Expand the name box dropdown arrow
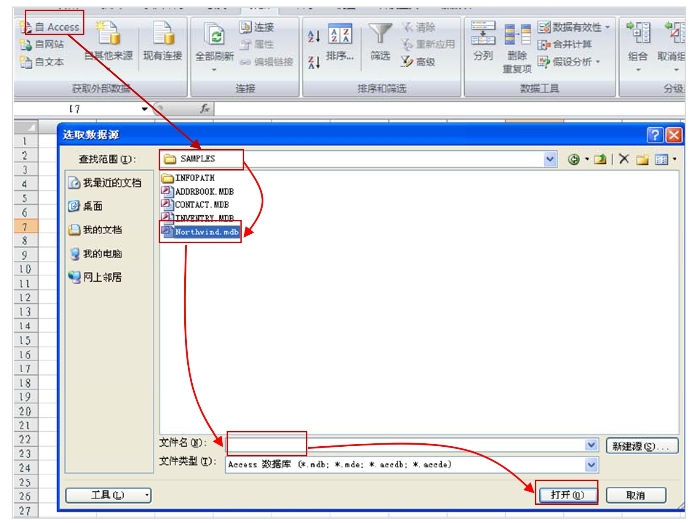The height and width of the screenshot is (523, 699). coord(145,109)
